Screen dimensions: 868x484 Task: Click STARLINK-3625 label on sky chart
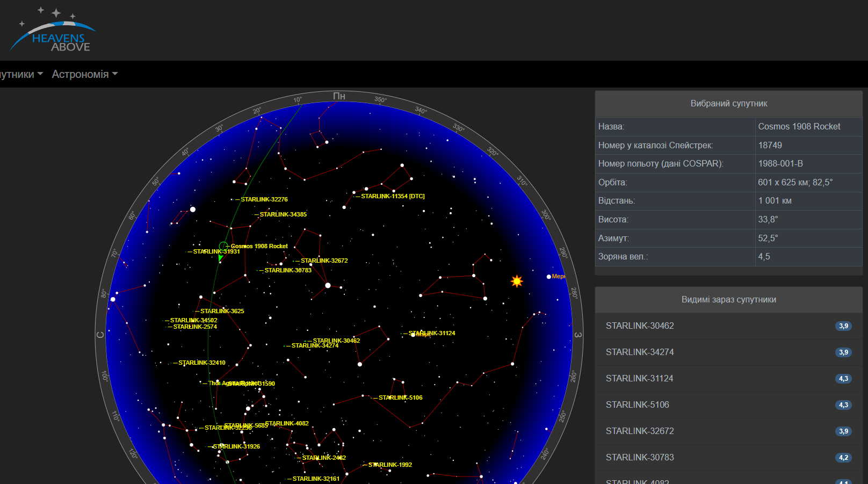(222, 312)
